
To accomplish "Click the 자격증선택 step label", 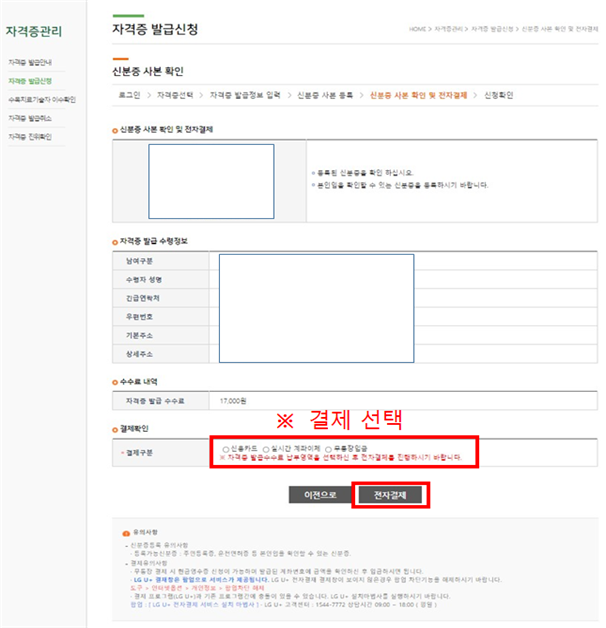I will (x=175, y=95).
